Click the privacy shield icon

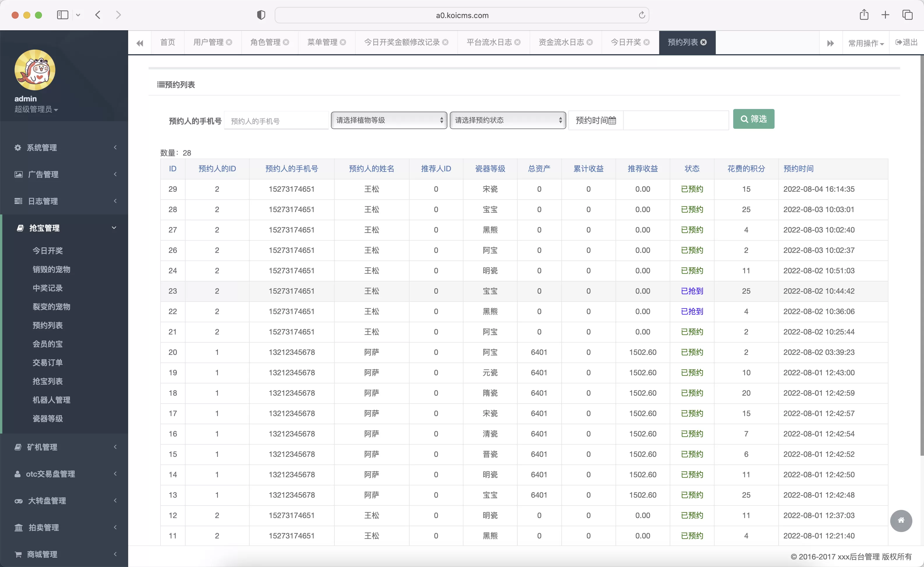tap(261, 15)
